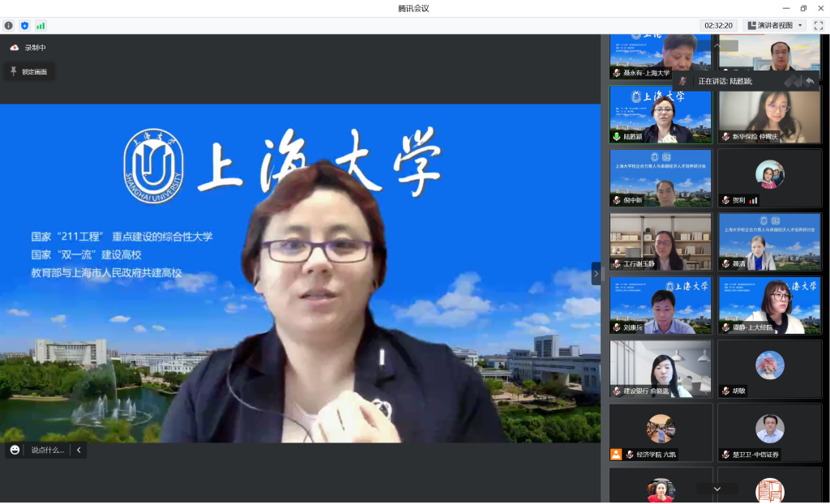Click the 腾讯会议 window title
The image size is (830, 504).
[x=413, y=8]
